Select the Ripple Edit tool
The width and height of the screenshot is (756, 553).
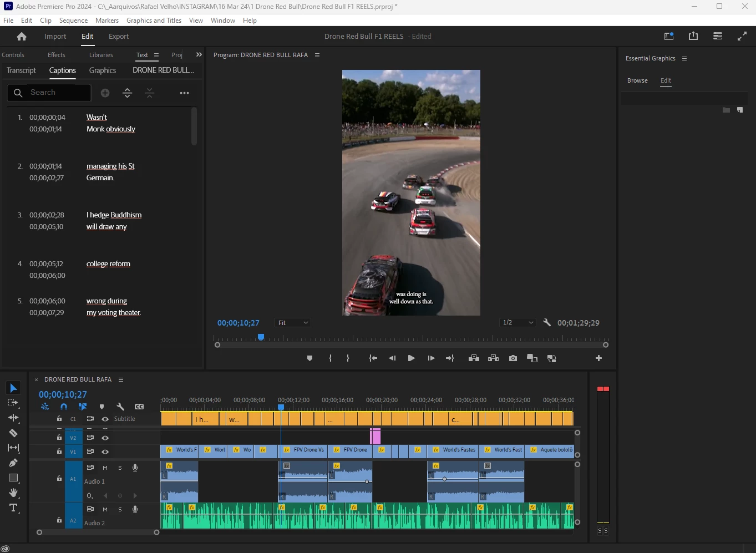pyautogui.click(x=13, y=418)
